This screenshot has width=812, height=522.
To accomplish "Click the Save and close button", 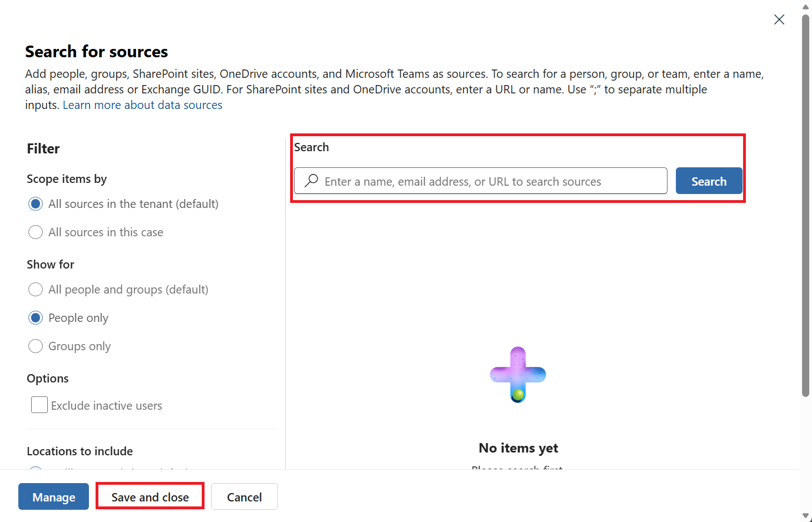I will click(150, 496).
